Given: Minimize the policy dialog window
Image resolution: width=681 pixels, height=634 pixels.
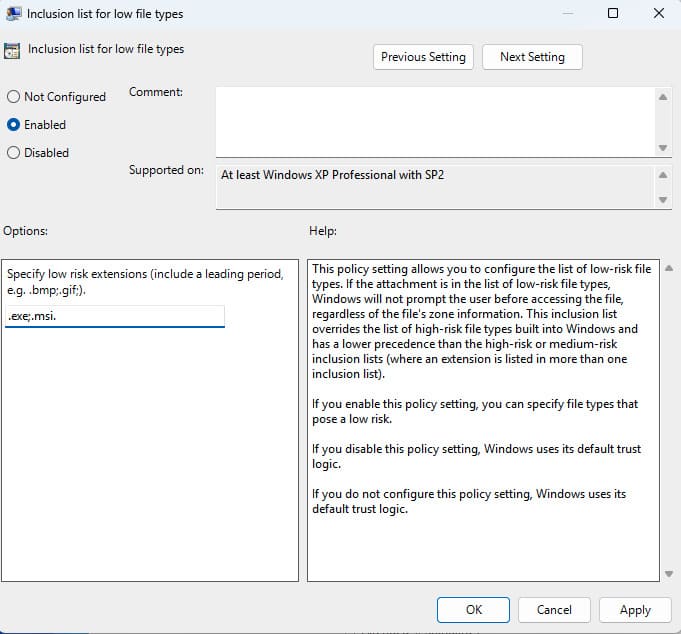Looking at the screenshot, I should pos(568,13).
